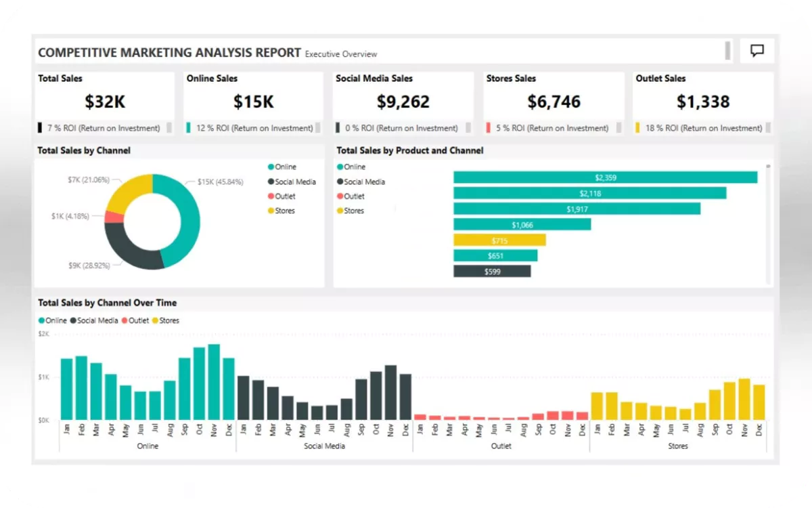Select Outlet in the Product and Channel legend
Screen dimensions: 812x508
pos(354,196)
